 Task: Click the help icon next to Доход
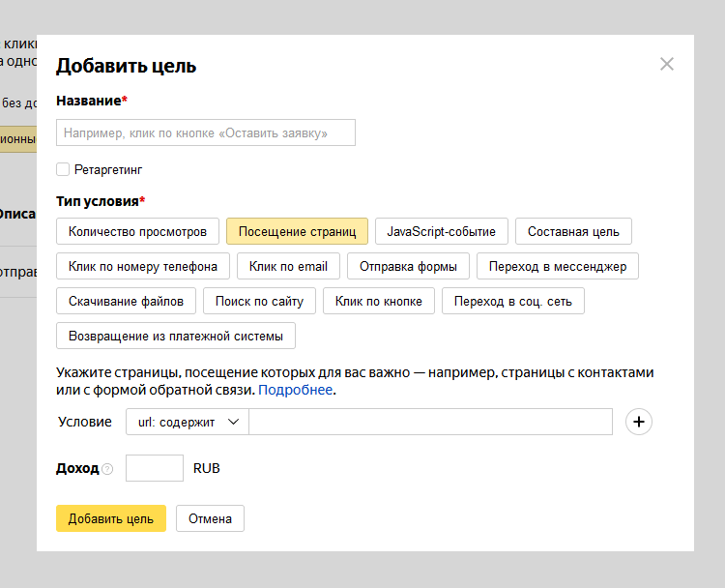107,469
